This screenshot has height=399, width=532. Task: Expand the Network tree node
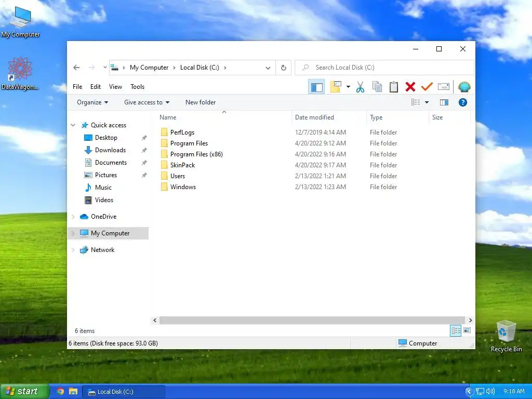coord(73,250)
